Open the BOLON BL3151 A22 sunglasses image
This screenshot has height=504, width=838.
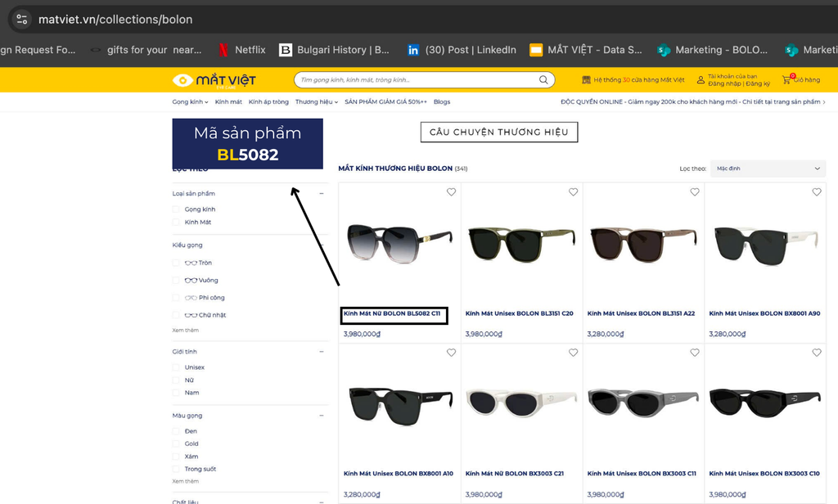click(x=643, y=244)
